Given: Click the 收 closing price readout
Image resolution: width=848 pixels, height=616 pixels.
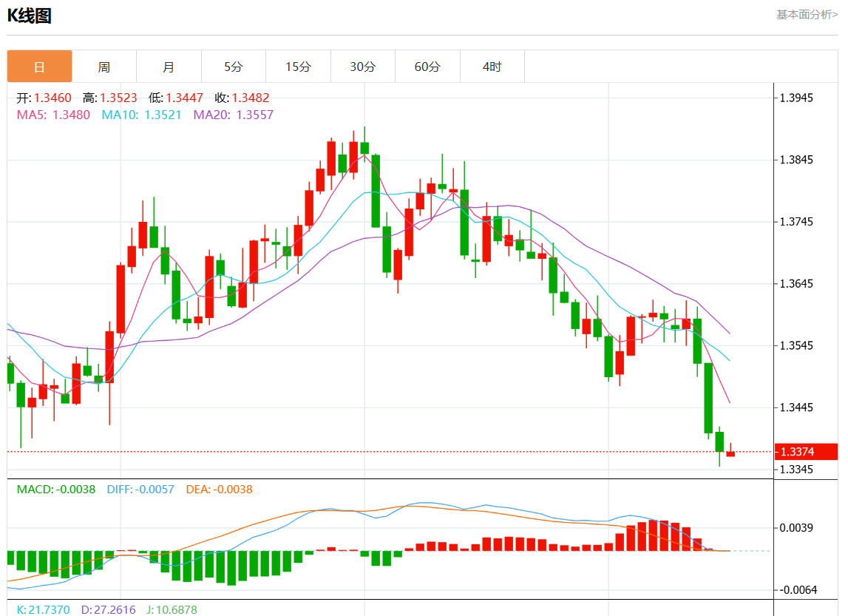Looking at the screenshot, I should click(242, 98).
